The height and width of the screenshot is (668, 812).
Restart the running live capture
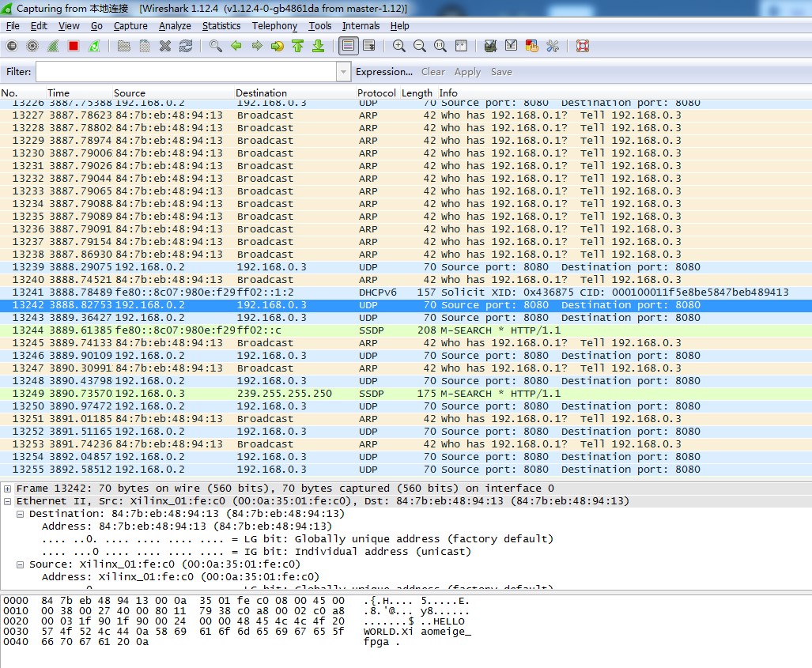point(93,46)
